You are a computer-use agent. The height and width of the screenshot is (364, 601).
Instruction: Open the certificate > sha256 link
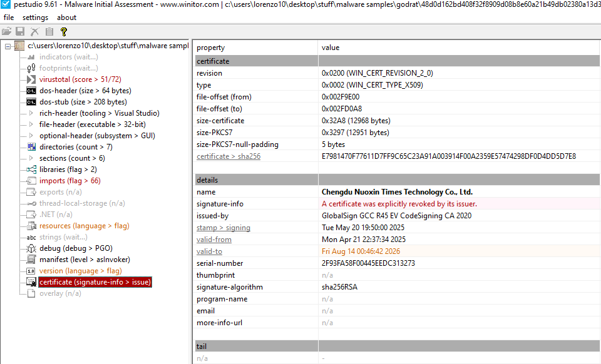tap(229, 156)
